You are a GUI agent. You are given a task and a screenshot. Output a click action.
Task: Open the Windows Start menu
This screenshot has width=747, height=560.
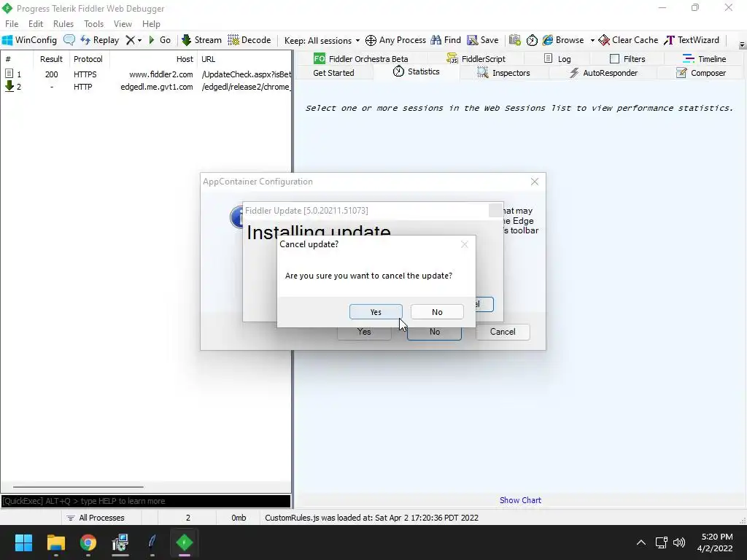23,542
